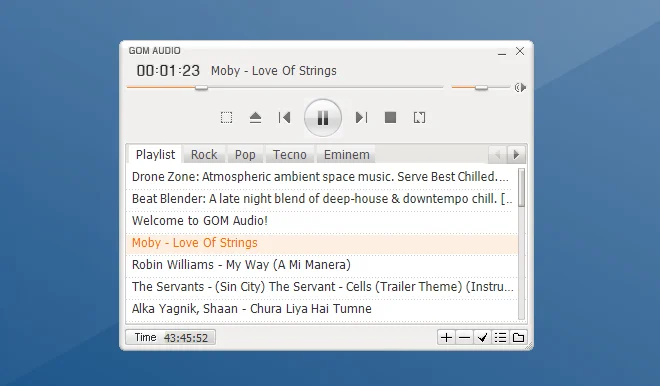Open a file with the eject icon
The height and width of the screenshot is (386, 660).
(x=255, y=117)
